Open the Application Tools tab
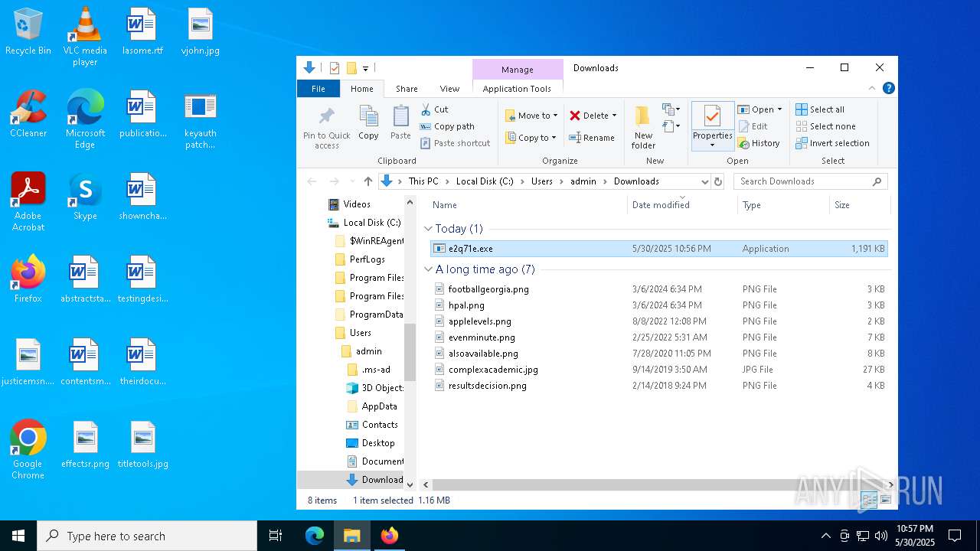The height and width of the screenshot is (551, 980). click(x=517, y=89)
